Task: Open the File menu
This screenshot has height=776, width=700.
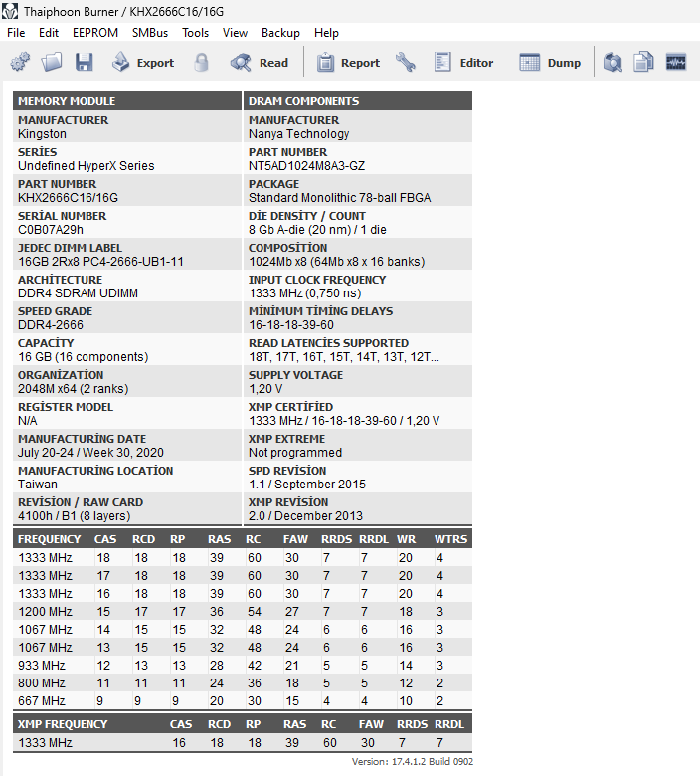Action: 16,33
